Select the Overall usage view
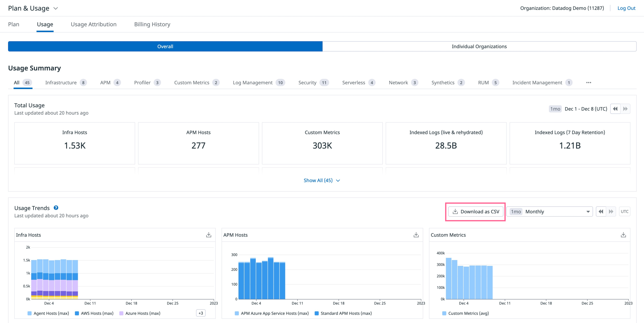The height and width of the screenshot is (323, 644). pos(165,47)
